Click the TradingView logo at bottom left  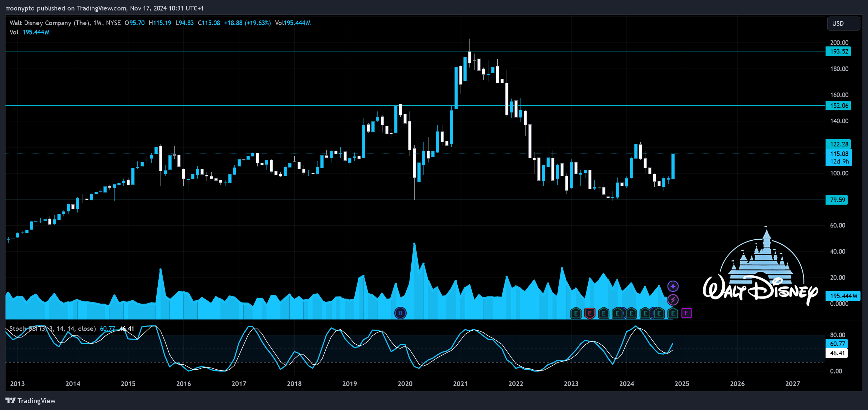31,401
